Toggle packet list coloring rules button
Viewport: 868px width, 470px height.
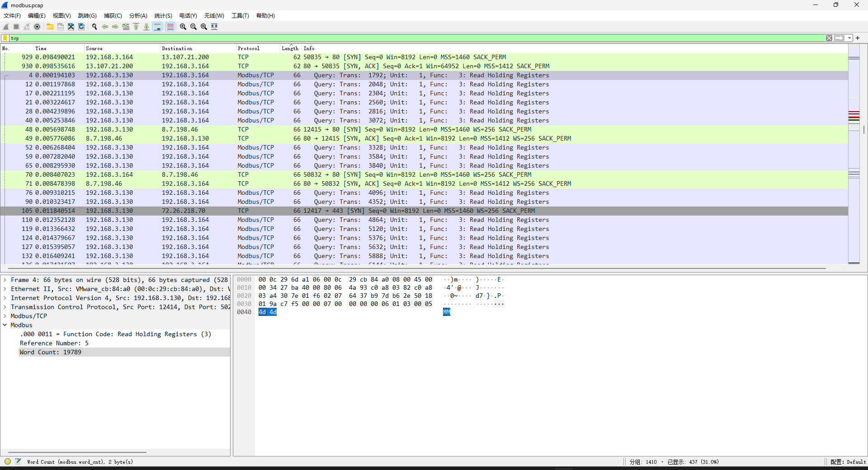click(x=170, y=27)
